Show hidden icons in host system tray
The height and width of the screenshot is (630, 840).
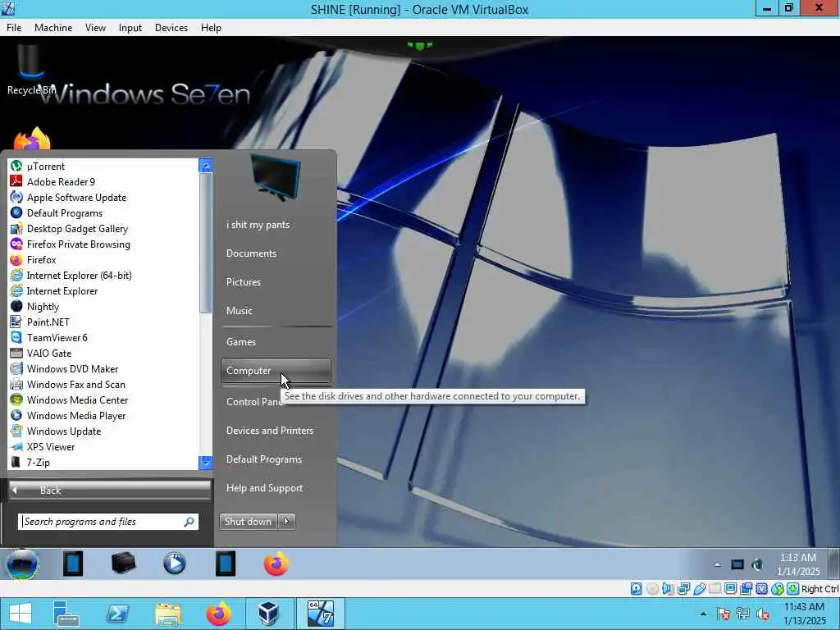[x=703, y=614]
